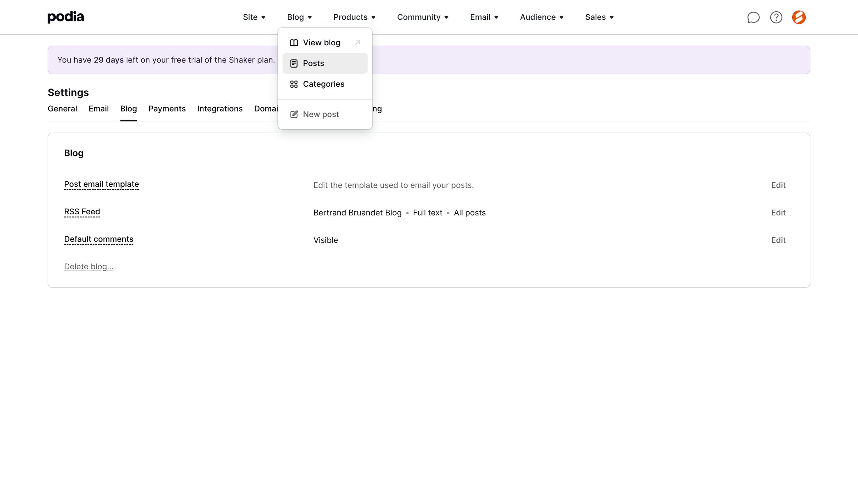
Task: Click the Settings page heading
Action: click(x=68, y=93)
